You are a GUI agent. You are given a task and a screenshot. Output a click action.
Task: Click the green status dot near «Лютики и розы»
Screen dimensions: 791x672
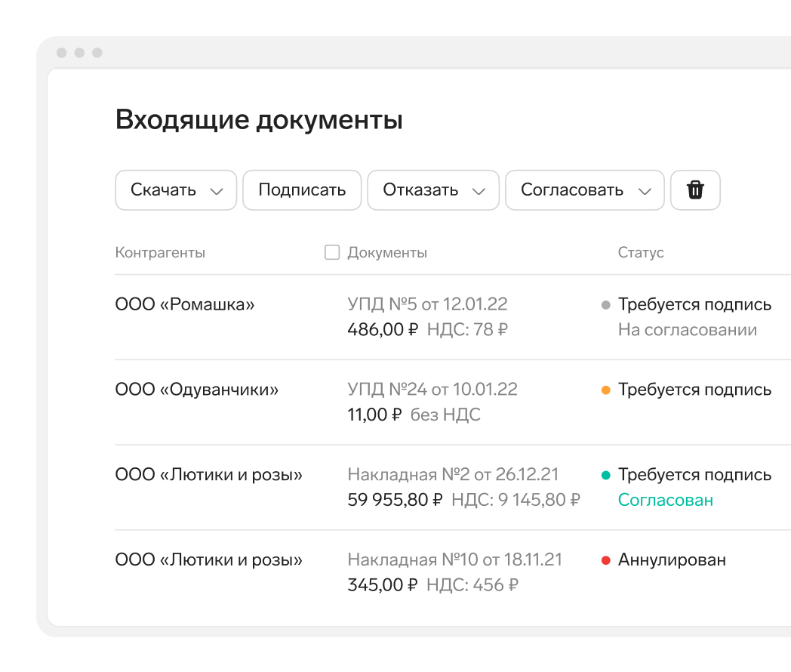coord(605,474)
